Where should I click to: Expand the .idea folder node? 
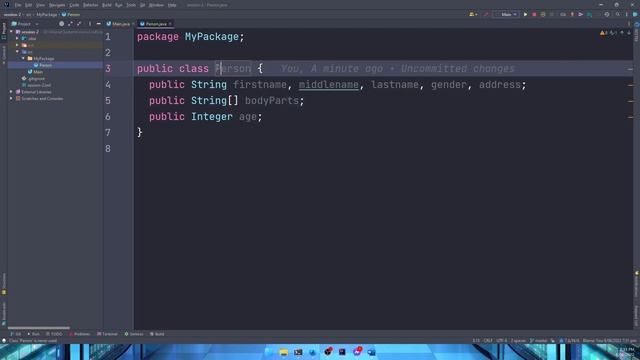[x=17, y=38]
